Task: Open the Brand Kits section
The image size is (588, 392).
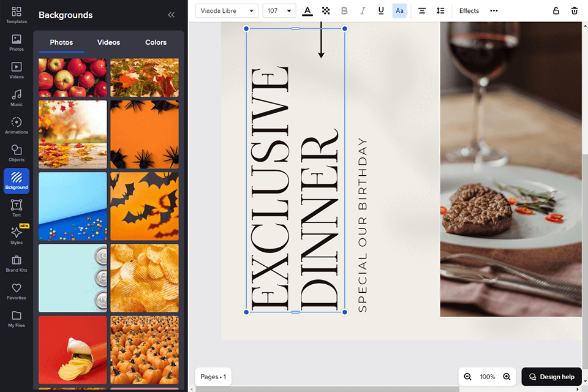Action: pyautogui.click(x=16, y=264)
